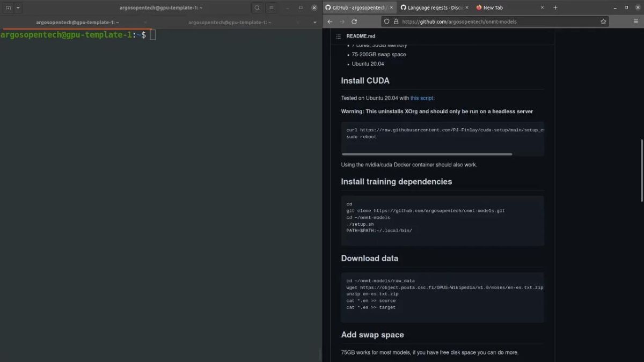Click the curl command line in CUDA block
644x362 pixels.
[445, 130]
